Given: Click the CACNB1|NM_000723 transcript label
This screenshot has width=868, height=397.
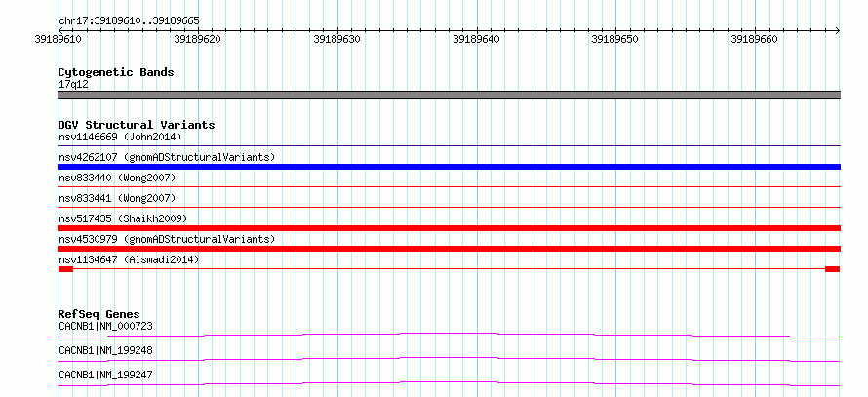Looking at the screenshot, I should click(105, 326).
